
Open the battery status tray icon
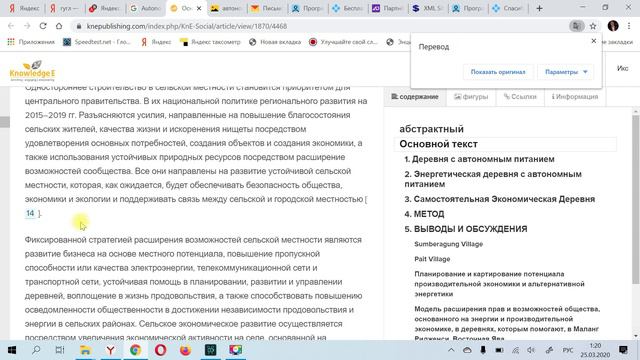(x=499, y=350)
